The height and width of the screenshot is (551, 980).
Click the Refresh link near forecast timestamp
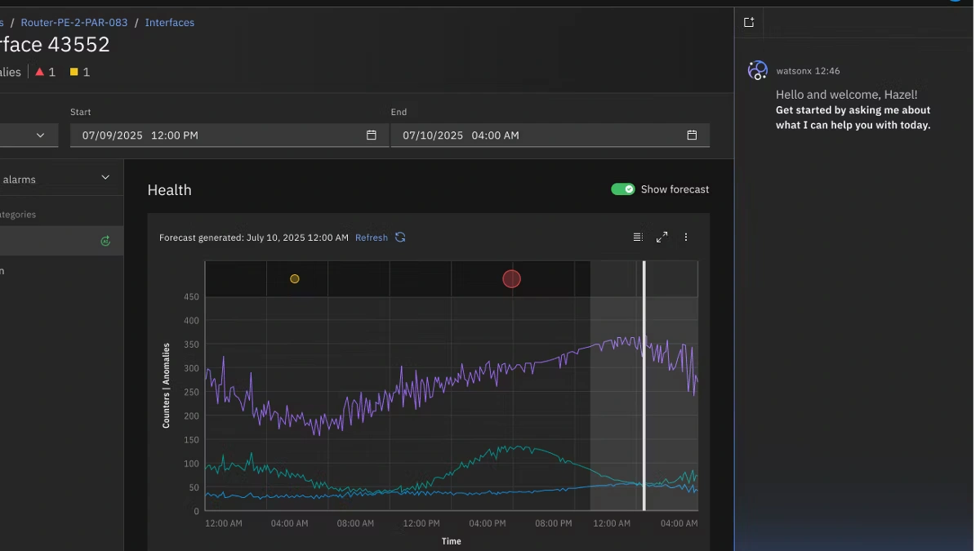point(371,237)
